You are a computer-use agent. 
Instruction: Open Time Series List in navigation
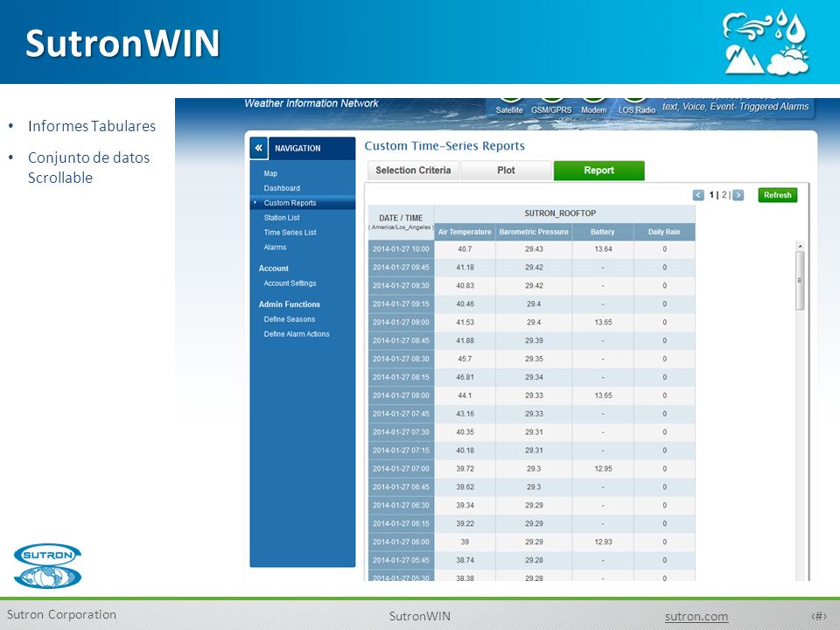coord(290,233)
